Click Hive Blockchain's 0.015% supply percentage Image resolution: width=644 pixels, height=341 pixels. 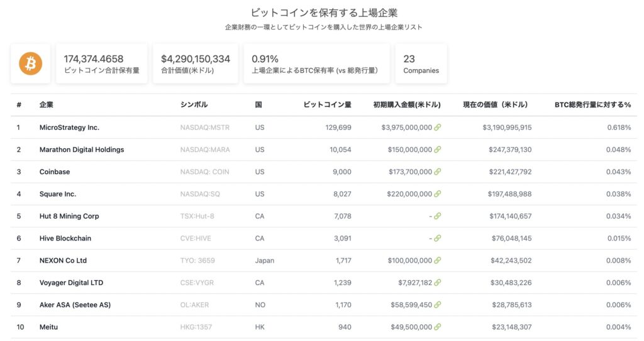(619, 239)
